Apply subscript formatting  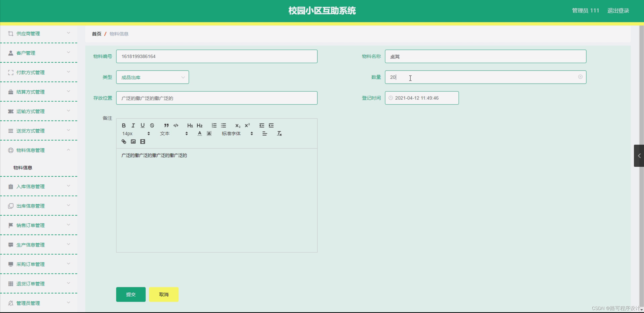[237, 125]
